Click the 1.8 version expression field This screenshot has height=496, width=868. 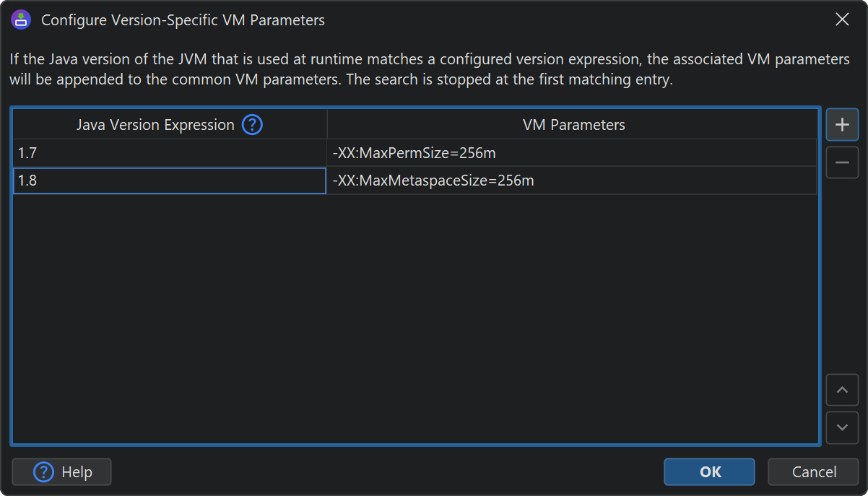[169, 180]
